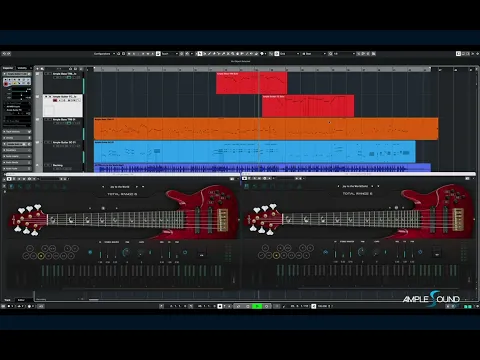Click the large teal knob in right plugin
480x360 pixels.
pyautogui.click(x=361, y=252)
